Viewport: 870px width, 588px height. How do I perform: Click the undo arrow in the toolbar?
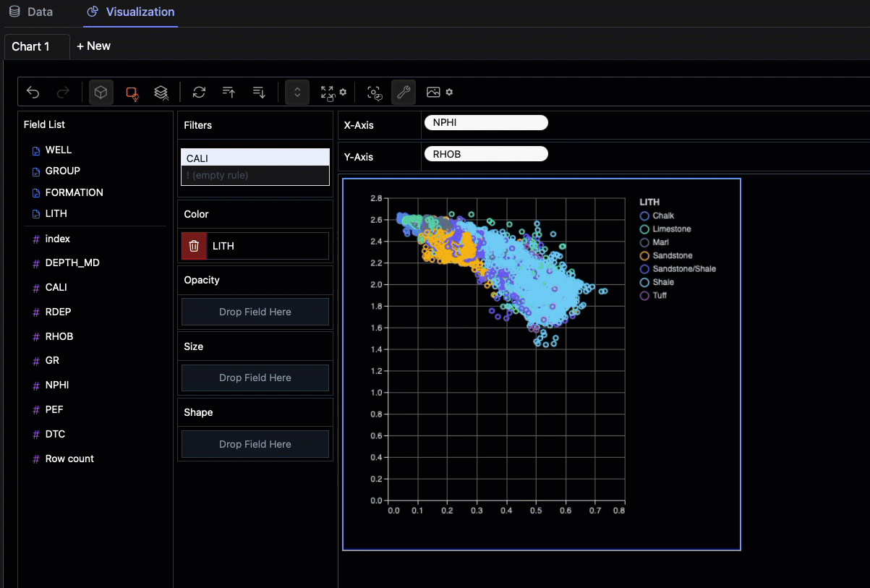pos(33,92)
